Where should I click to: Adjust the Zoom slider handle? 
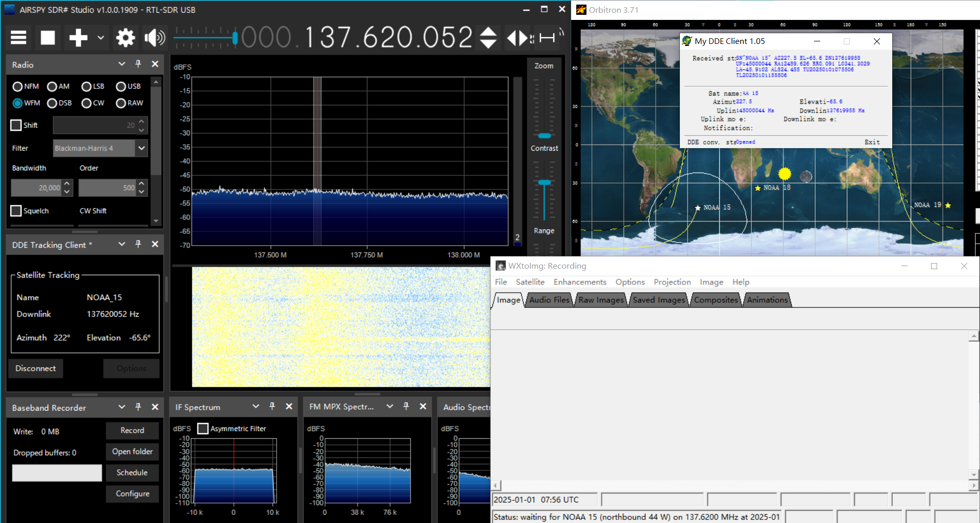point(545,136)
